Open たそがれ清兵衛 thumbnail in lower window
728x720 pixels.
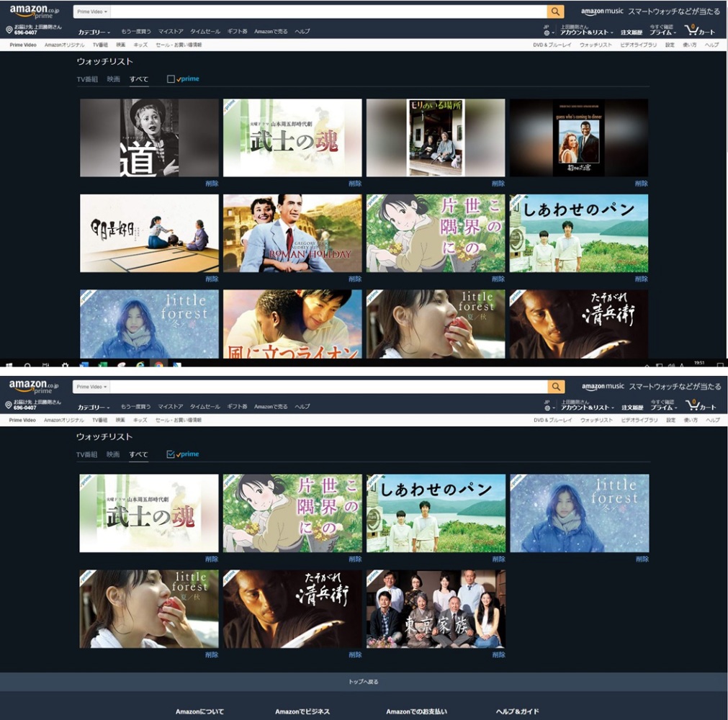click(x=292, y=609)
